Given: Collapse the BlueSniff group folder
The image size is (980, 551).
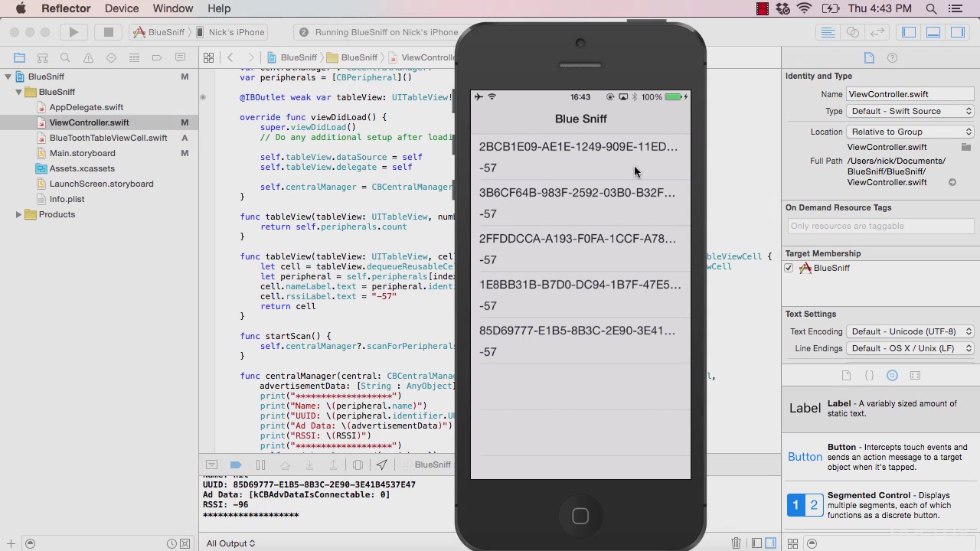Looking at the screenshot, I should click(x=18, y=92).
